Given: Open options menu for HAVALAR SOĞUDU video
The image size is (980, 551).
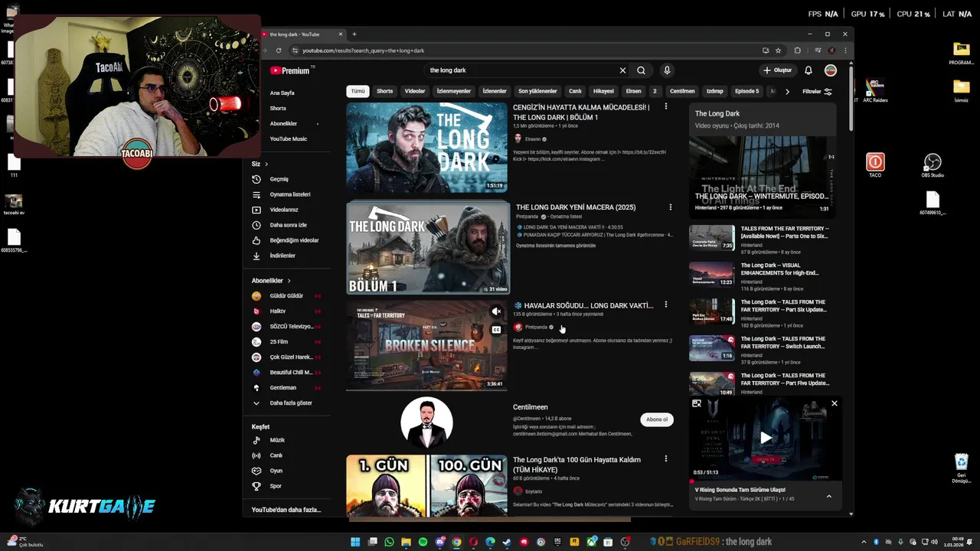Looking at the screenshot, I should (x=665, y=305).
